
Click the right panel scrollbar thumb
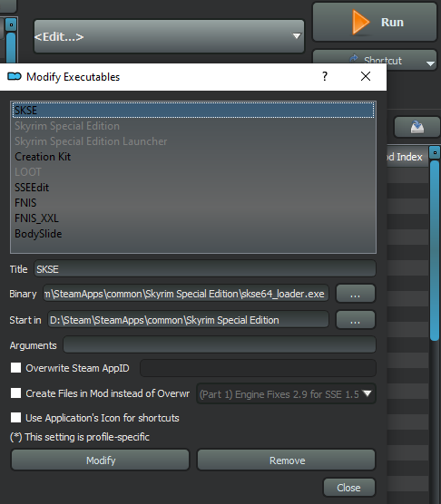tap(435, 250)
